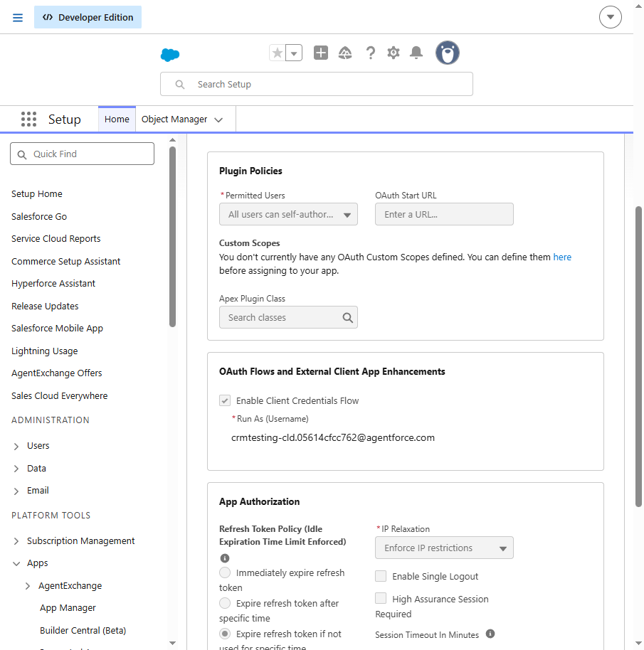This screenshot has height=650, width=644.
Task: Switch to the Home tab
Action: point(117,119)
